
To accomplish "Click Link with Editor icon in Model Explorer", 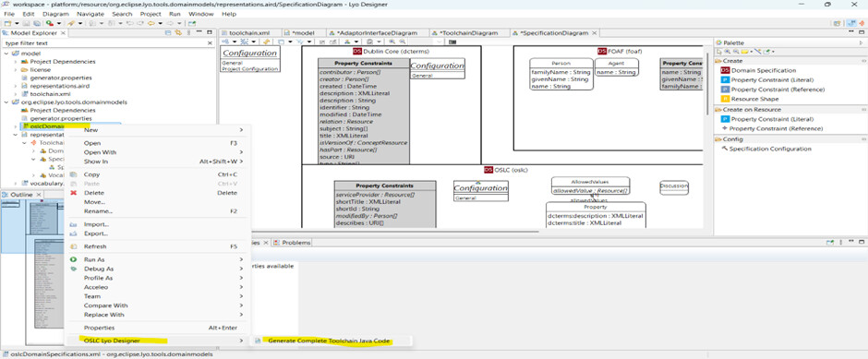I will tap(177, 33).
